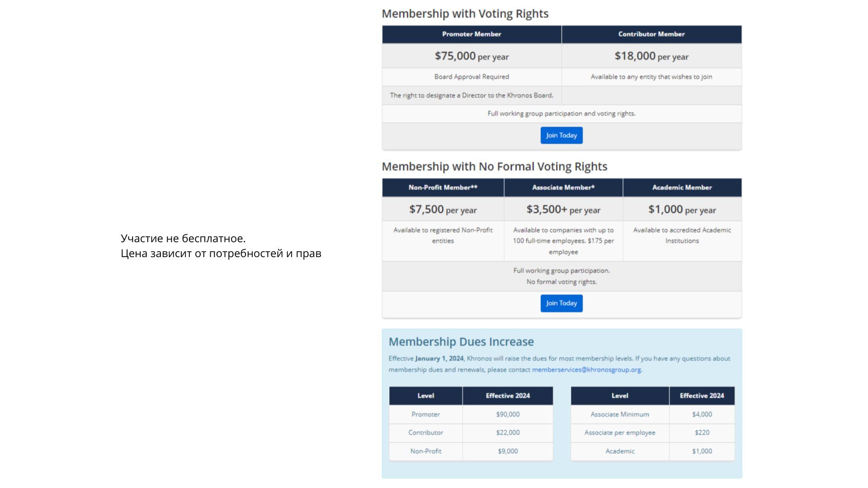868x488 pixels.
Task: Select the Contributor Member column header
Action: click(x=651, y=34)
